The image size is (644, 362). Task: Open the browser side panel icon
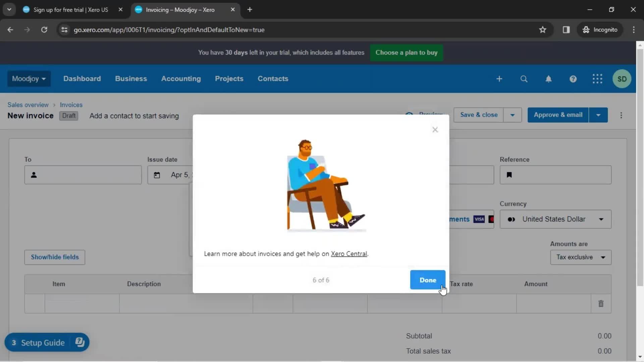(x=566, y=30)
